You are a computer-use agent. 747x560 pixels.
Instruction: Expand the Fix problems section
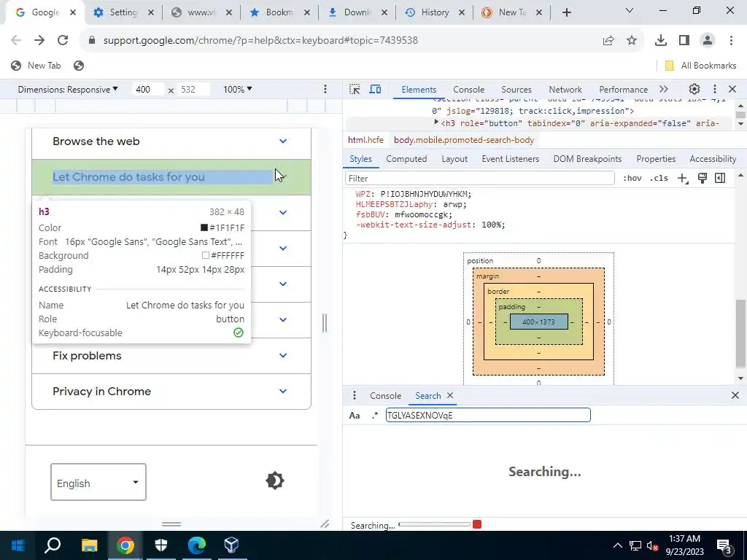click(171, 356)
